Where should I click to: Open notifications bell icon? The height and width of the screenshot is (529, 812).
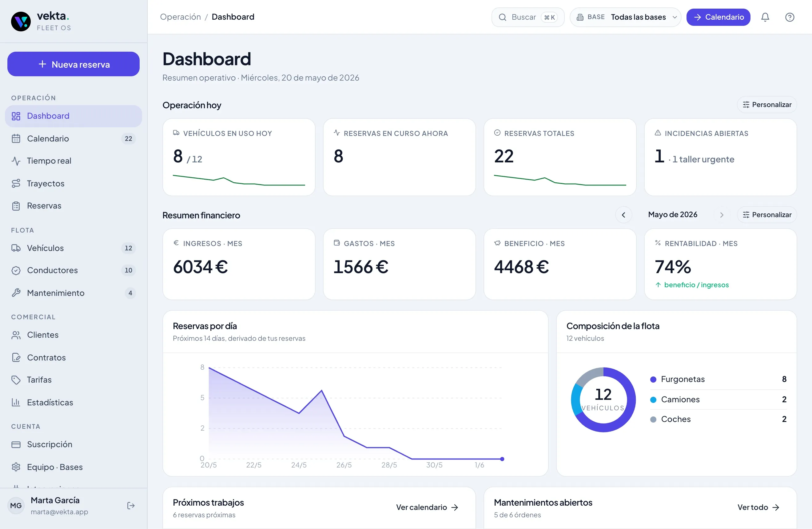pyautogui.click(x=765, y=17)
